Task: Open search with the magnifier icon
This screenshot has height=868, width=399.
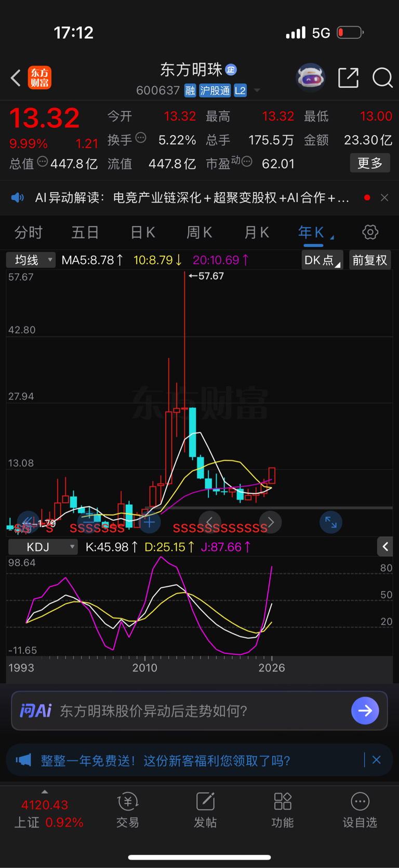Action: (x=382, y=78)
